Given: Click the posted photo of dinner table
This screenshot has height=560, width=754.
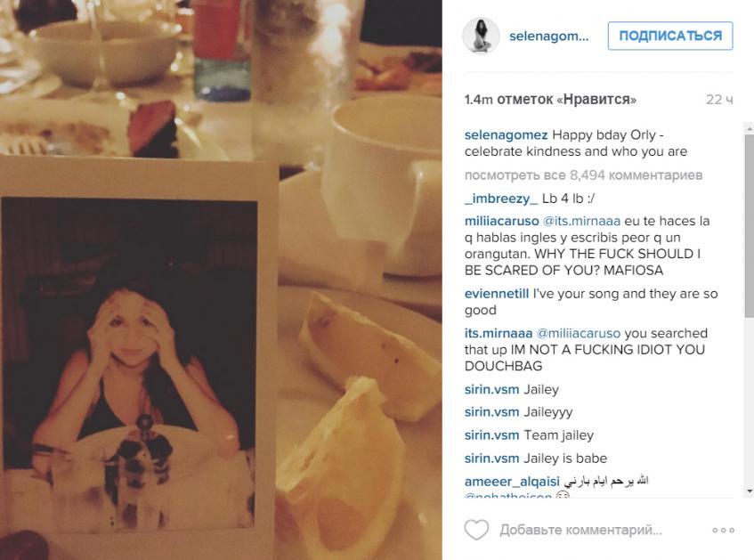Looking at the screenshot, I should click(x=221, y=280).
